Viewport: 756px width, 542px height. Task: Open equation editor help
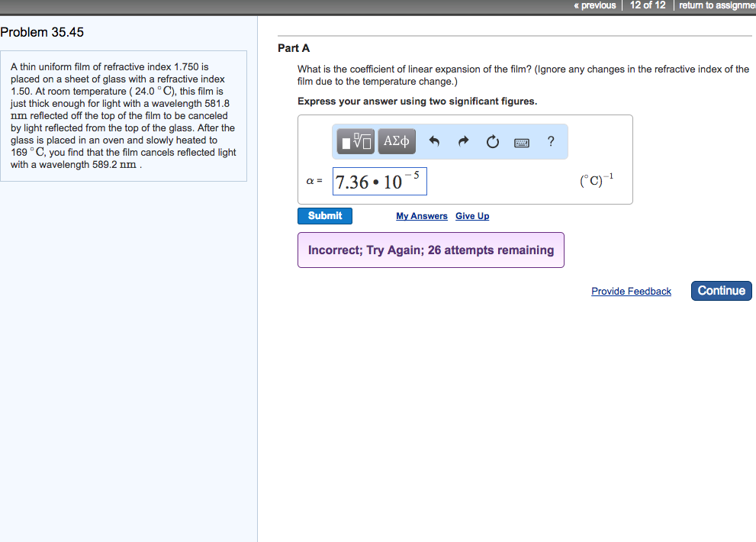pyautogui.click(x=550, y=140)
